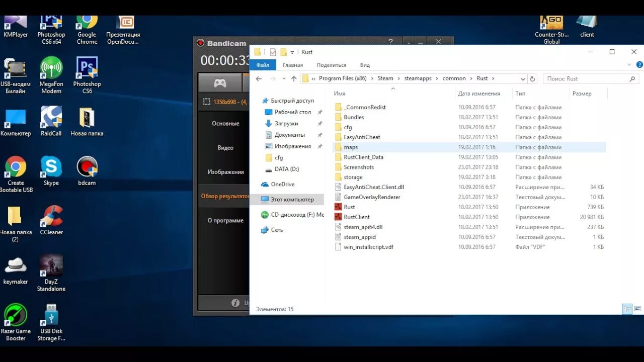Open the Файл ribbon tab
The height and width of the screenshot is (362, 644).
coord(263,65)
